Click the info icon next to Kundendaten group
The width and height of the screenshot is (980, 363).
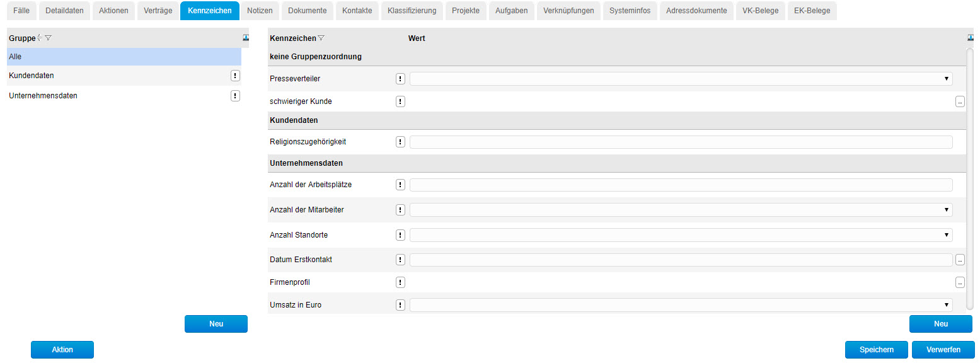point(235,76)
